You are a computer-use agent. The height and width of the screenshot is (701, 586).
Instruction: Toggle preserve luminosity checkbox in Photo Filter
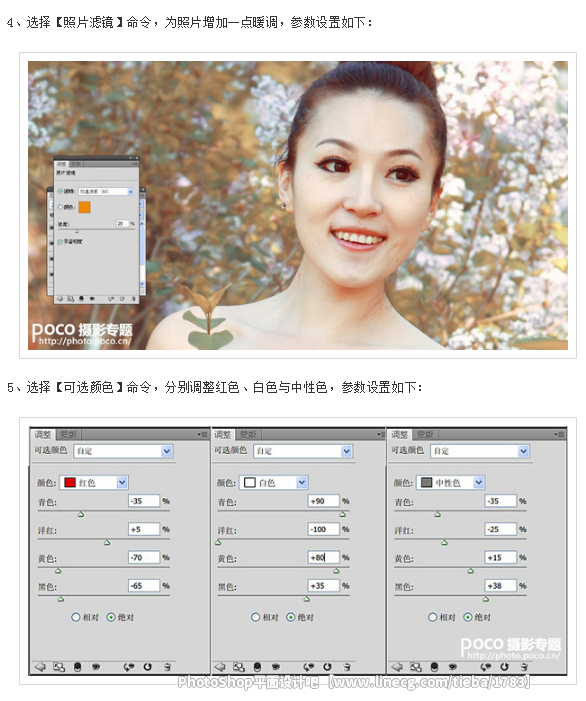coord(60,242)
